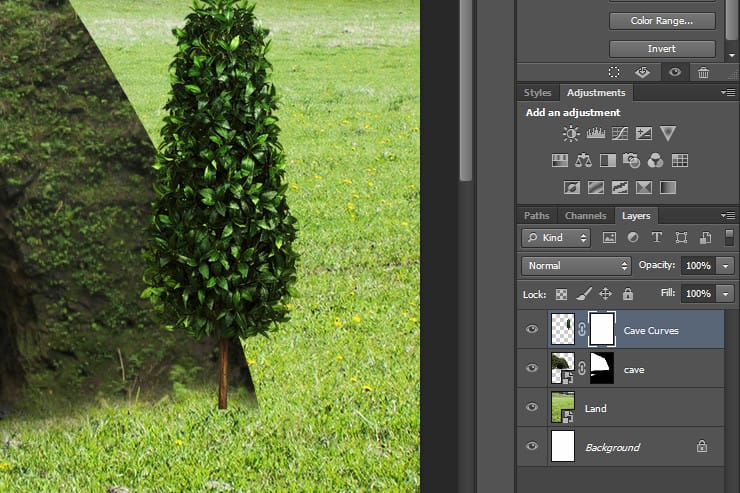Toggle visibility of the cave layer
The image size is (740, 493).
[532, 368]
